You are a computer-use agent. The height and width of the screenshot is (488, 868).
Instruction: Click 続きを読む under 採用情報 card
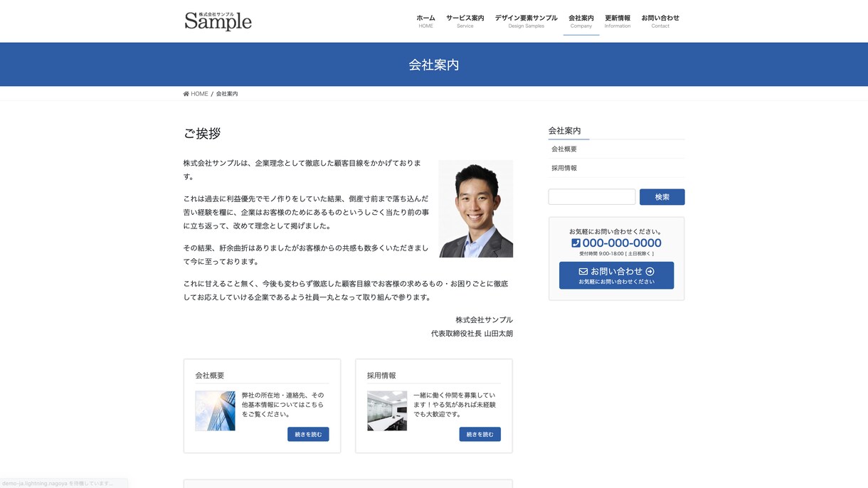click(x=480, y=434)
